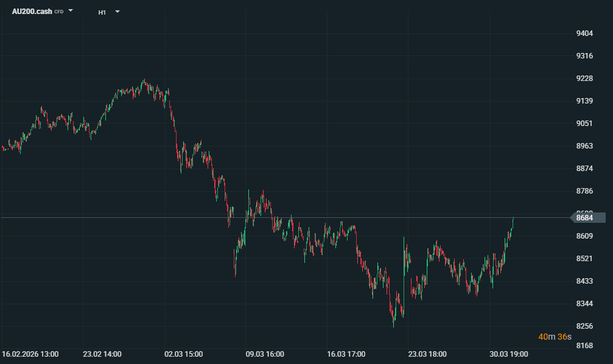Click the CFD badge beside the symbol
The image size is (613, 364).
[x=59, y=12]
